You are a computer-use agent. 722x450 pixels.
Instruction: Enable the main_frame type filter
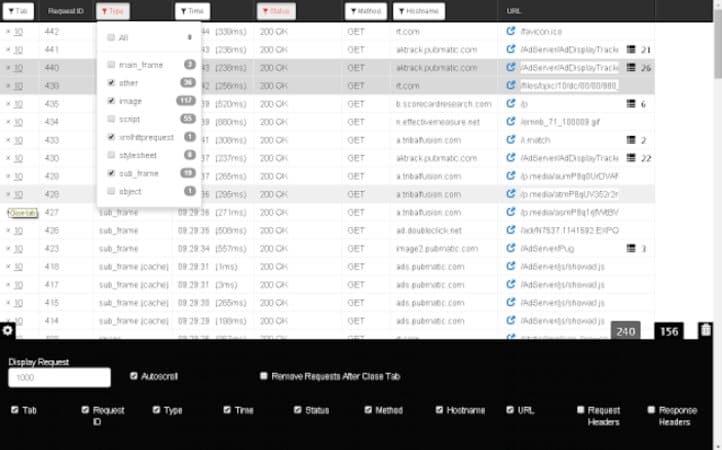pos(111,64)
